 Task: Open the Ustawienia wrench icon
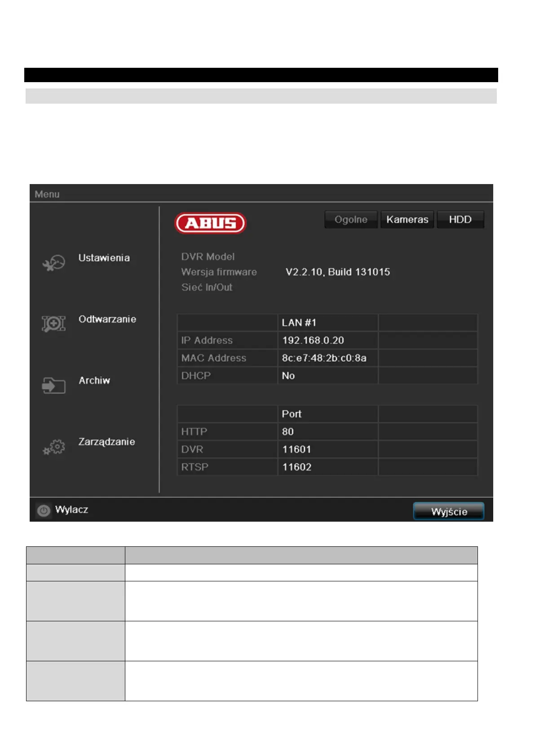point(54,263)
